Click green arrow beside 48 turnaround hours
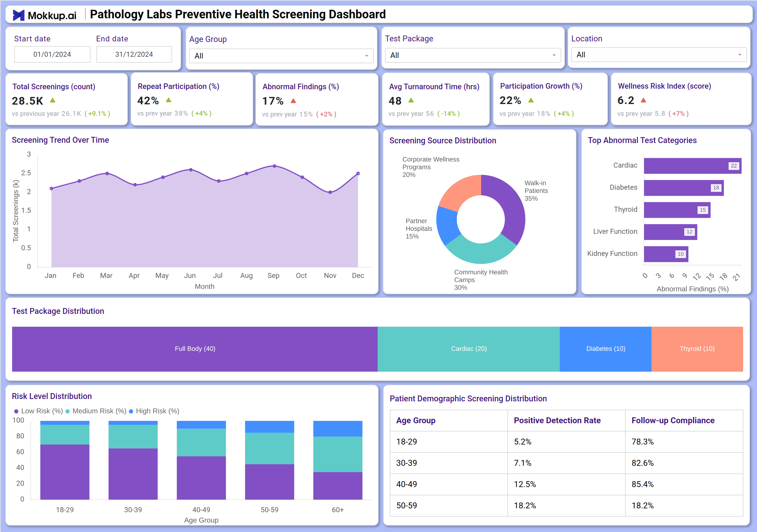Image resolution: width=757 pixels, height=532 pixels. tap(411, 100)
